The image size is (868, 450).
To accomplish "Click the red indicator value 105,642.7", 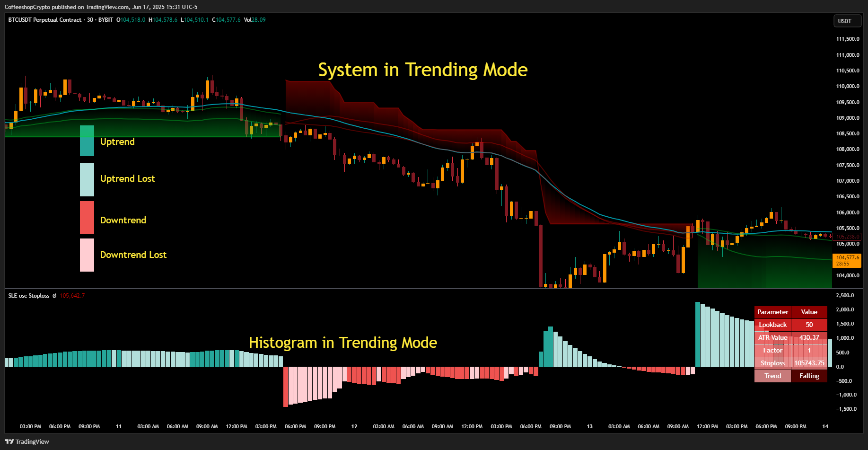I will click(x=72, y=296).
